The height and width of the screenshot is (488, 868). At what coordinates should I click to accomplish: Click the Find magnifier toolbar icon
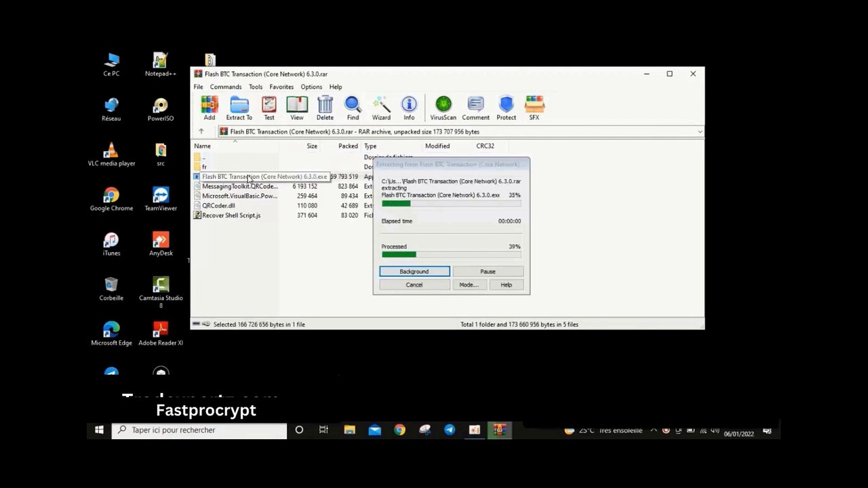point(353,108)
